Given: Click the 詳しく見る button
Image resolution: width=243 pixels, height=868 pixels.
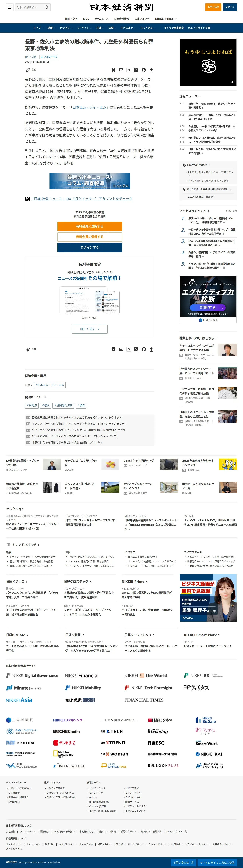Looking at the screenshot, I should click(x=90, y=329).
